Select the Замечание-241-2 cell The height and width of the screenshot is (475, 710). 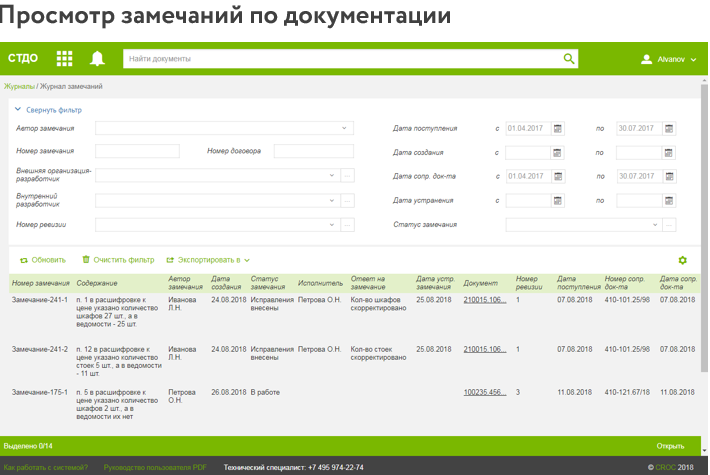tap(40, 349)
